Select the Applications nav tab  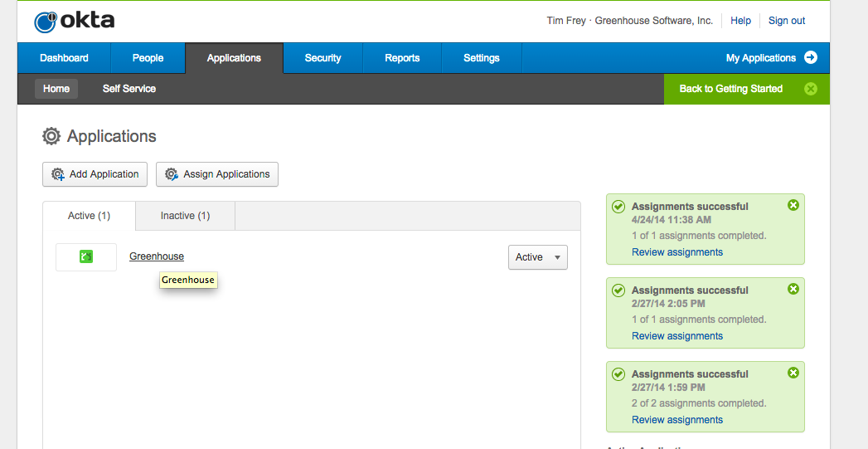pos(234,57)
